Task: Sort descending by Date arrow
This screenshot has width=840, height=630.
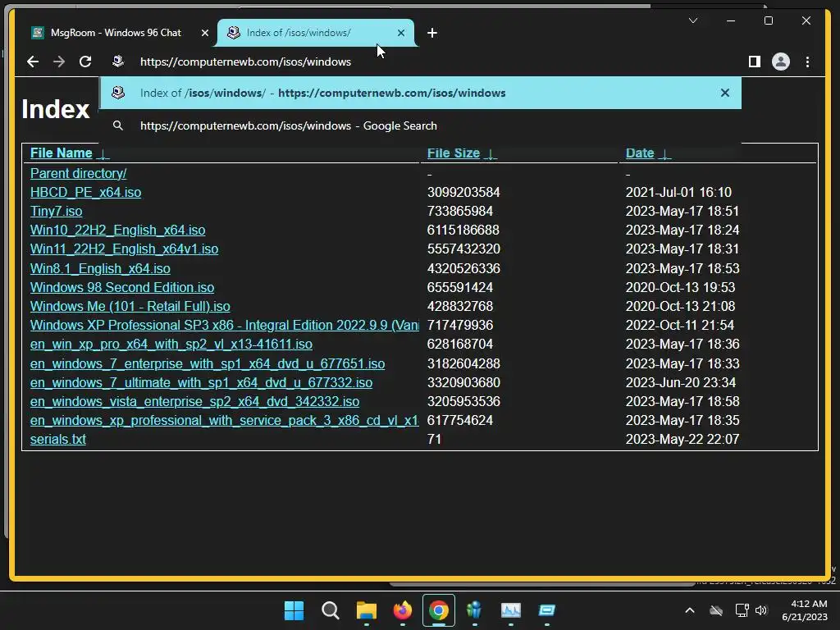Action: [x=664, y=153]
